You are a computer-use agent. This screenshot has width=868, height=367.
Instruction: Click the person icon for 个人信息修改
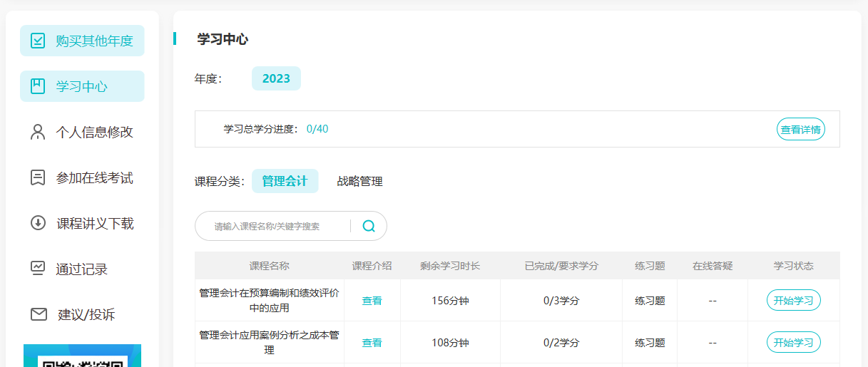[x=38, y=132]
